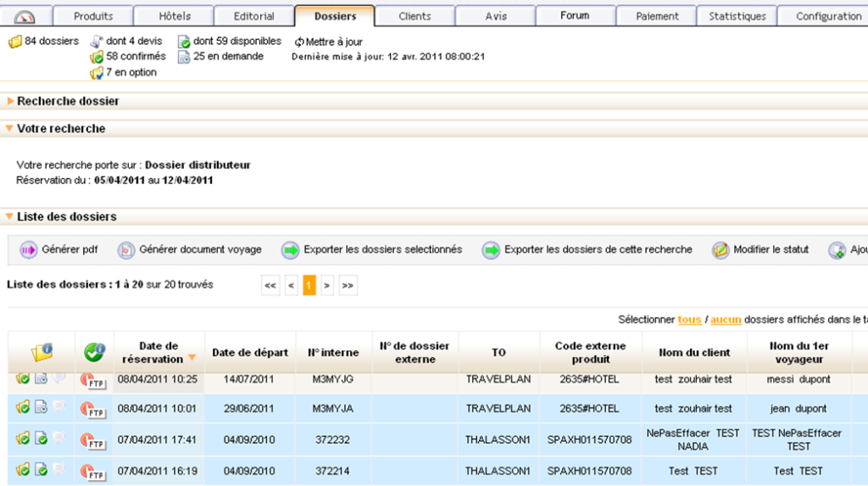Click the Générer document voyage icon

point(126,250)
